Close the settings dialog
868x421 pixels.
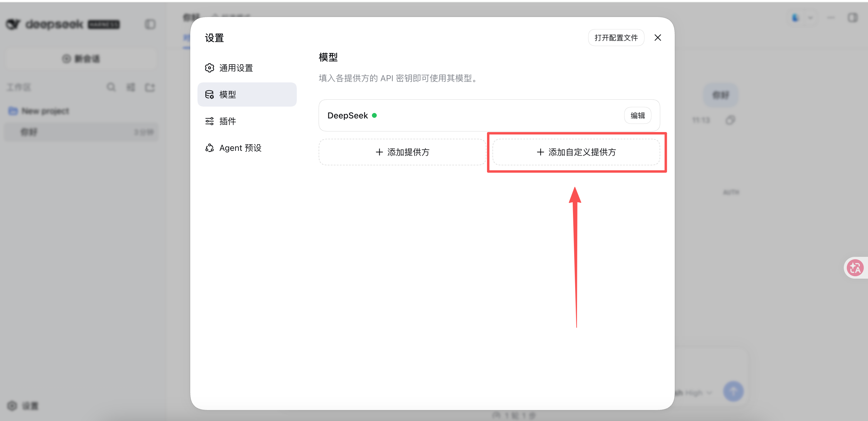[x=658, y=38]
